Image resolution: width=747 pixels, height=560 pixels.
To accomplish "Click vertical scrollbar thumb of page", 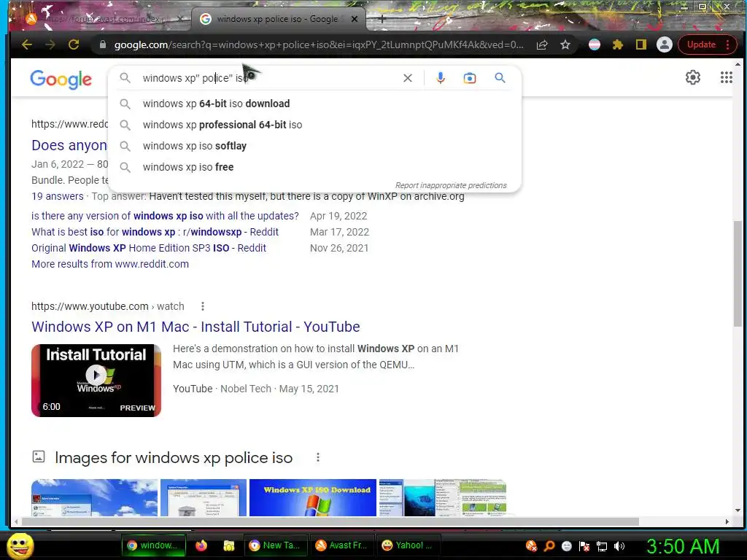I will tap(738, 273).
